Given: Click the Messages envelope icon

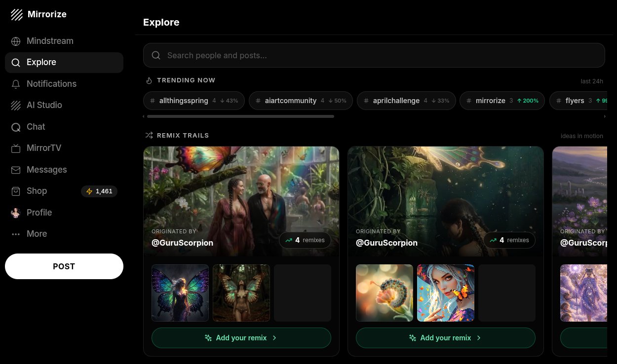Looking at the screenshot, I should 16,170.
